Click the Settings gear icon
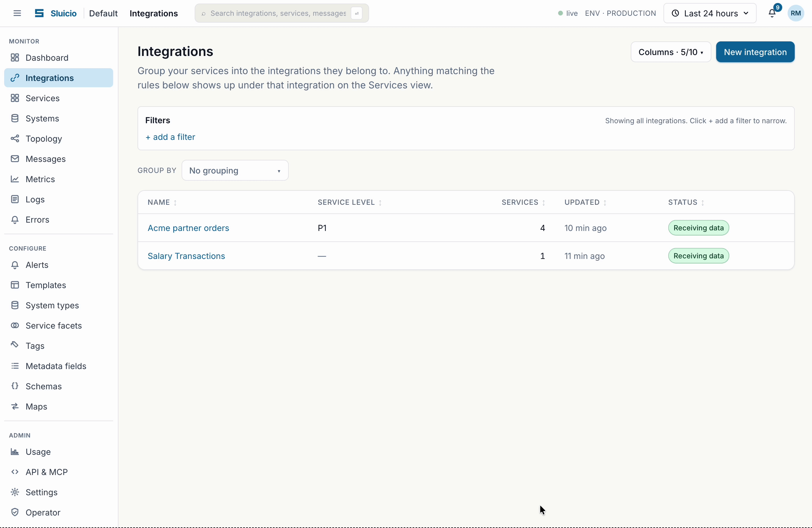The width and height of the screenshot is (812, 528). (15, 492)
